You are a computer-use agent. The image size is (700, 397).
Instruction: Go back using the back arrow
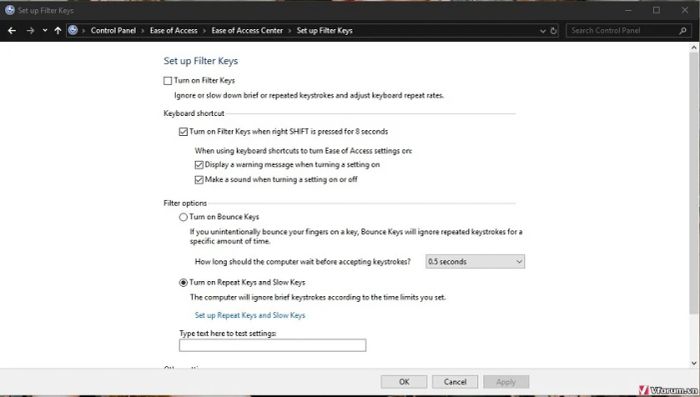(x=12, y=30)
